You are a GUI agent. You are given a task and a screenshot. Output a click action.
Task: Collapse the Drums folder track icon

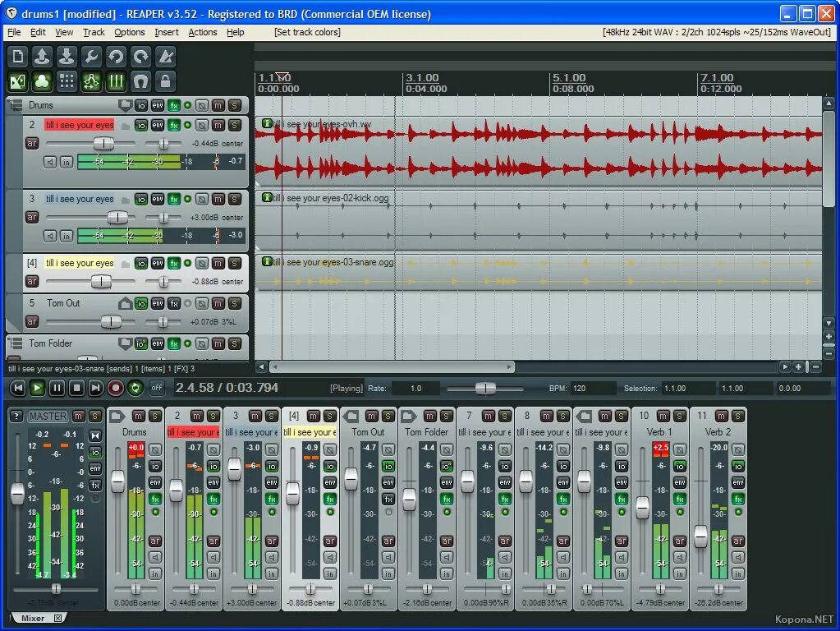point(126,105)
